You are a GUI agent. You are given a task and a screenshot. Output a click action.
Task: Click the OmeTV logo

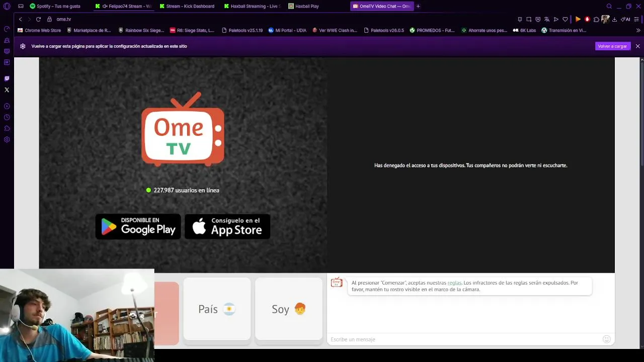tap(183, 129)
